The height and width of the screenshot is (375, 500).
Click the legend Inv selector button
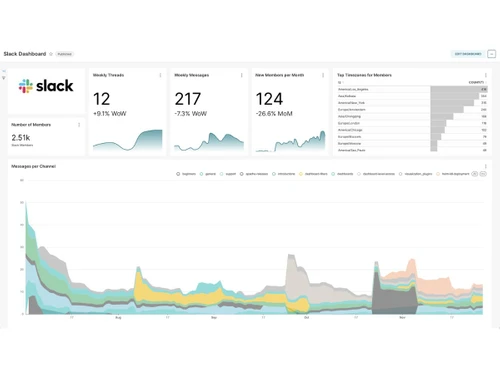(483, 174)
